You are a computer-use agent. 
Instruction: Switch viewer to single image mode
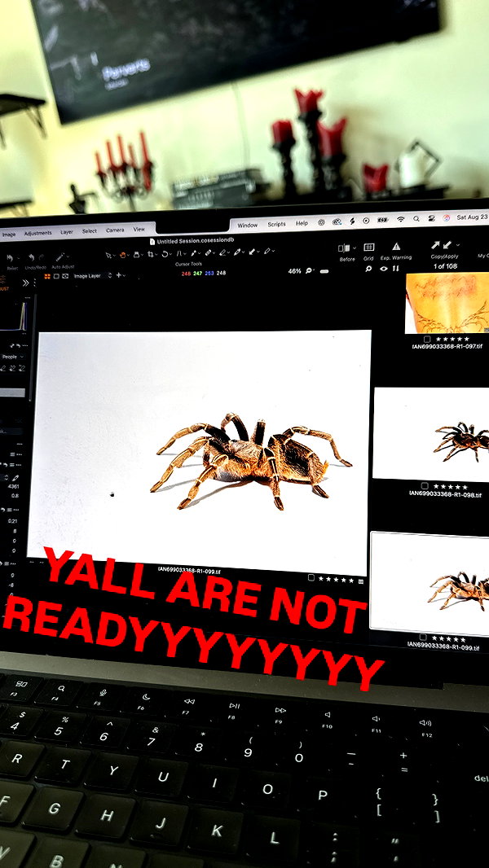pos(56,276)
